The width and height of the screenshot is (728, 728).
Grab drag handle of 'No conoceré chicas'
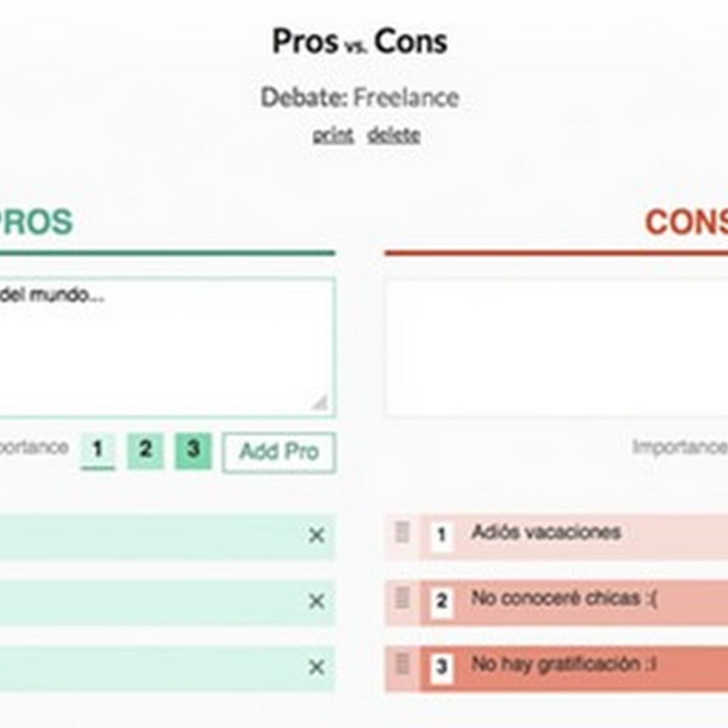[402, 600]
